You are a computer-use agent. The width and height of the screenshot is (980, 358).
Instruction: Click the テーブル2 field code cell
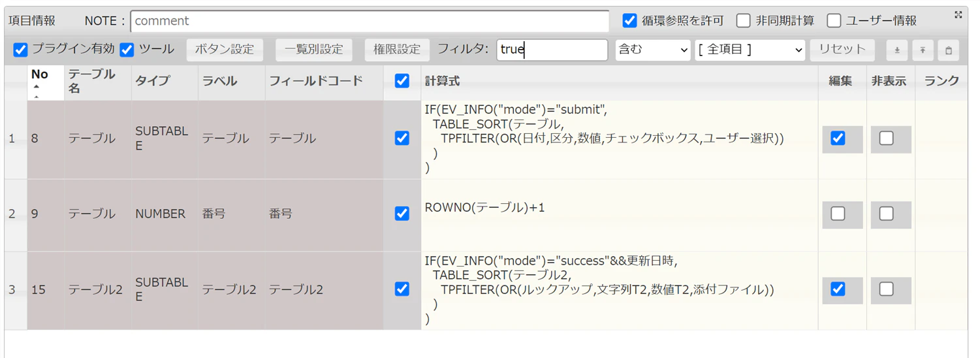(x=324, y=291)
